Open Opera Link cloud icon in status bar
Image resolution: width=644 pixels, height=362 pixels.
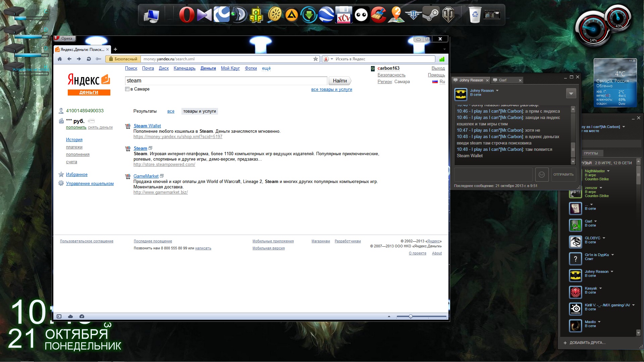(70, 316)
